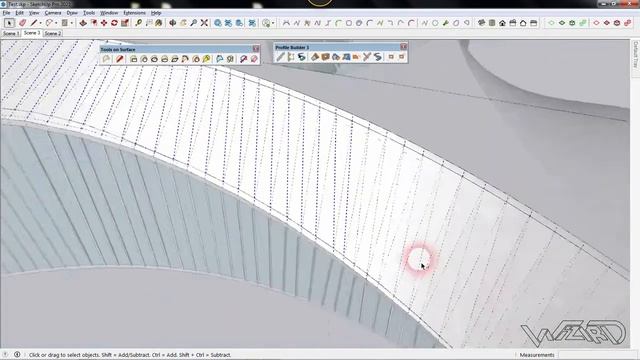Switch to the Scene 3 tab
640x360 pixels.
click(32, 33)
